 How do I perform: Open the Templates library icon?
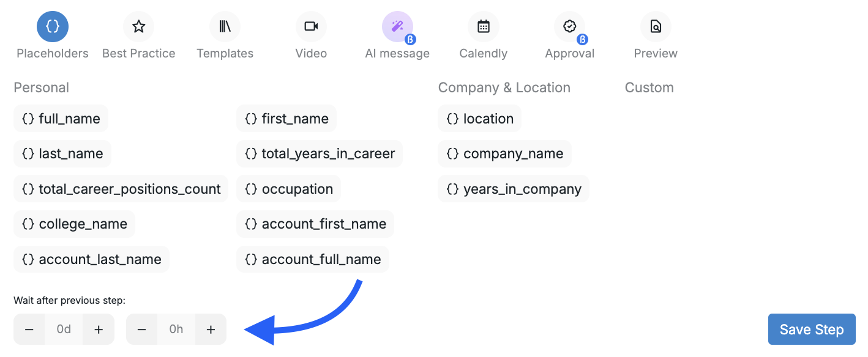[x=225, y=26]
